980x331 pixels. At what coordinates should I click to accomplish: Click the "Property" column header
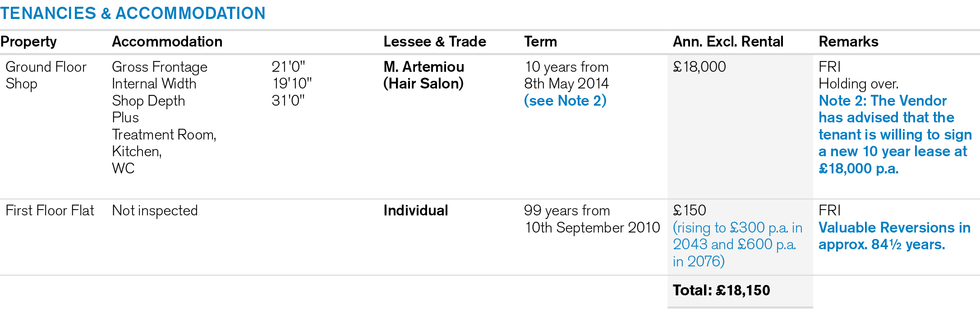28,42
